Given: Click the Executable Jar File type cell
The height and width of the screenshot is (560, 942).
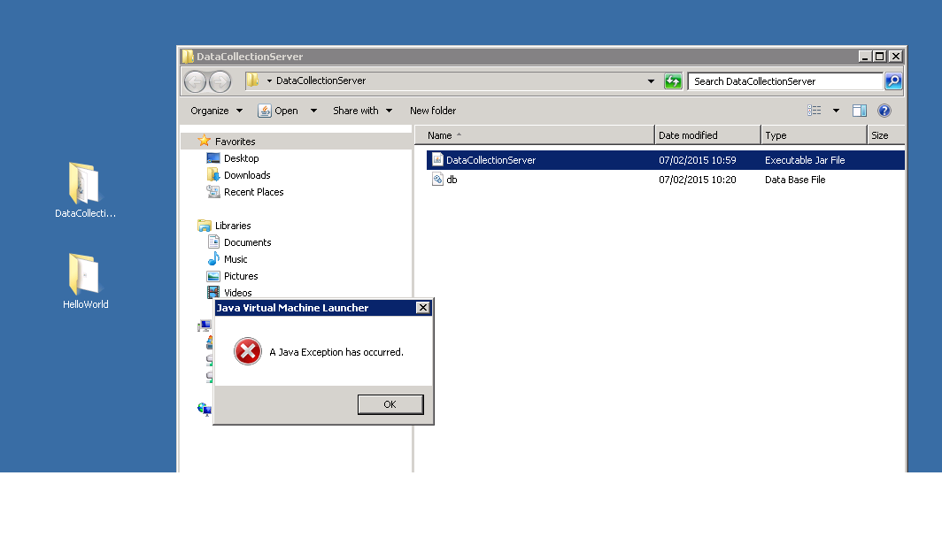Looking at the screenshot, I should click(x=805, y=160).
